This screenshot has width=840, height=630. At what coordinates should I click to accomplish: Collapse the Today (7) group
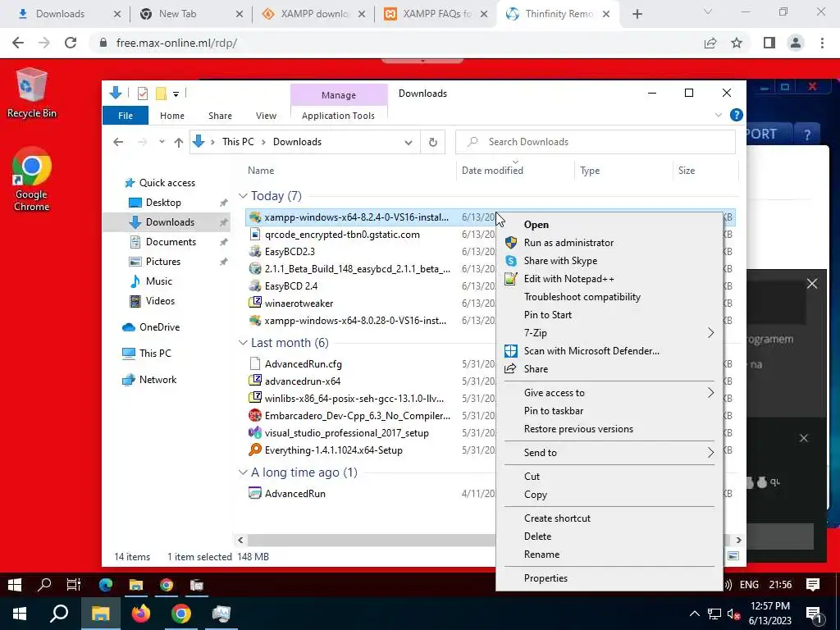(x=243, y=196)
